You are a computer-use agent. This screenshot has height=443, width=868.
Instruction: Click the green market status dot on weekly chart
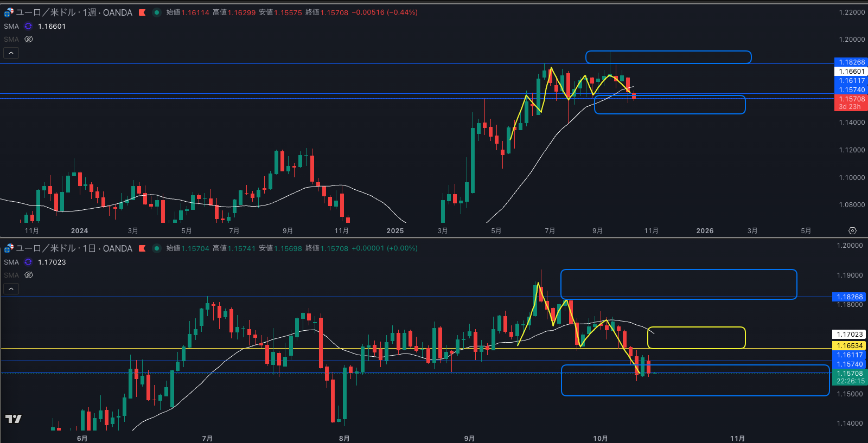click(157, 12)
